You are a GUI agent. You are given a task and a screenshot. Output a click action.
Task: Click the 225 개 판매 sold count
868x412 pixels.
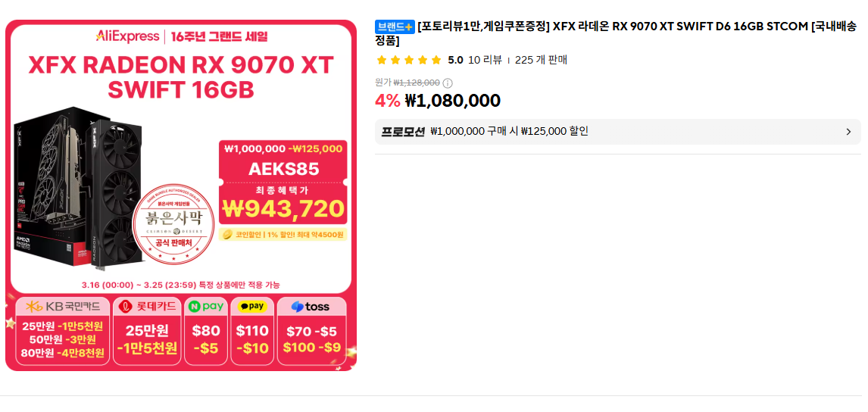[541, 60]
